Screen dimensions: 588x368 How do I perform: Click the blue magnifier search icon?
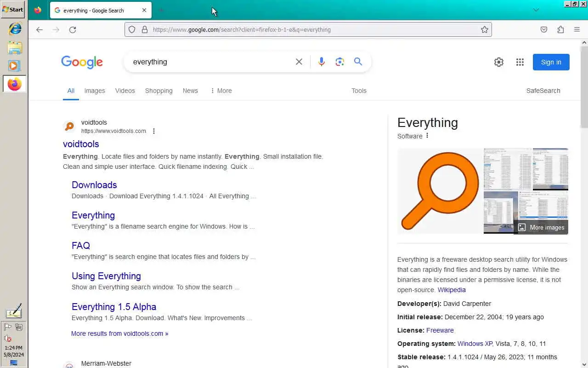pos(358,62)
